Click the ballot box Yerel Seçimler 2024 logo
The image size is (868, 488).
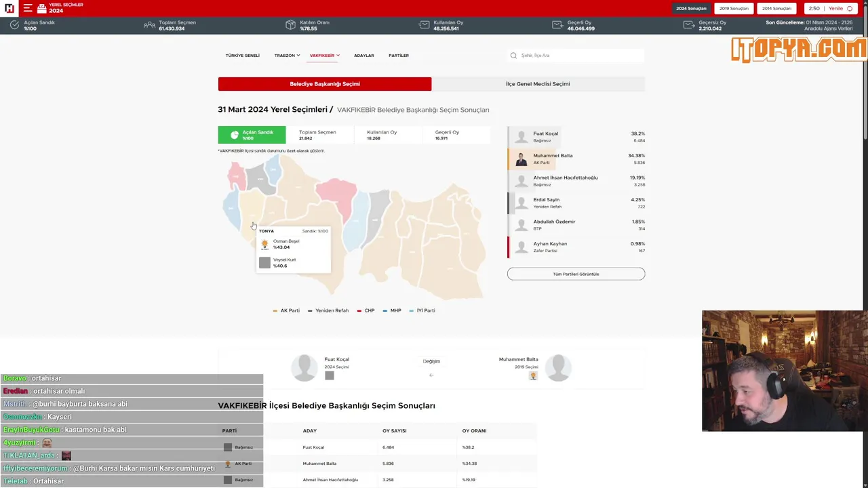60,8
